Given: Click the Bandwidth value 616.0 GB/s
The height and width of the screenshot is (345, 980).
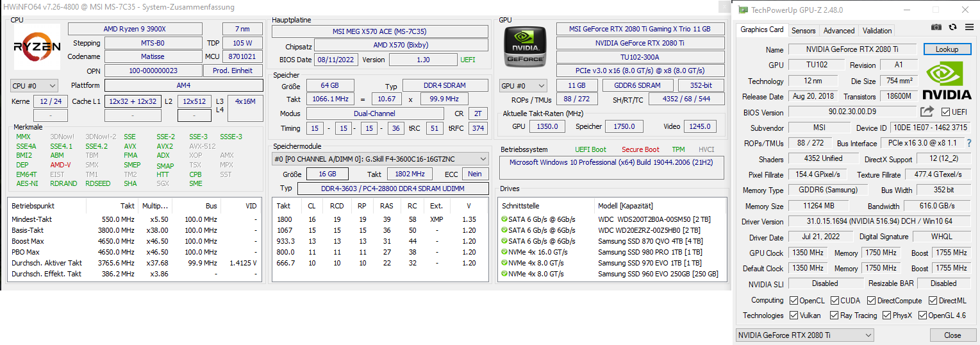Looking at the screenshot, I should pyautogui.click(x=936, y=206).
